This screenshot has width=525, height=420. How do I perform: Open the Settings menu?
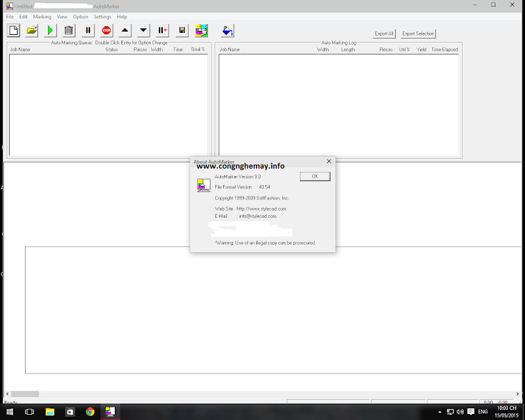[x=102, y=17]
